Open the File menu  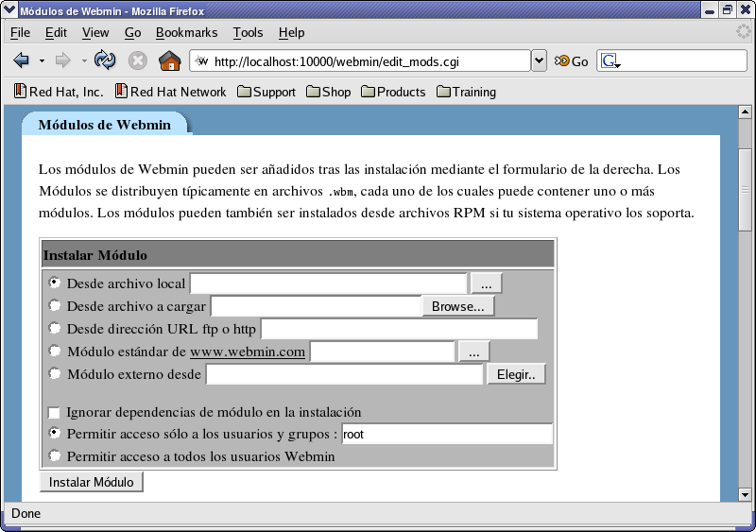pyautogui.click(x=20, y=32)
